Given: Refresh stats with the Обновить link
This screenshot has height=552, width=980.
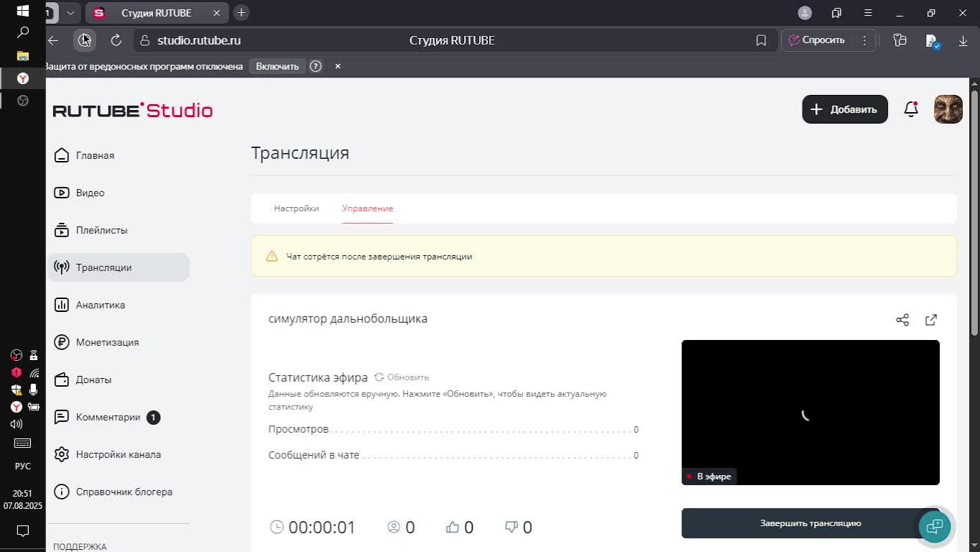Looking at the screenshot, I should point(402,377).
